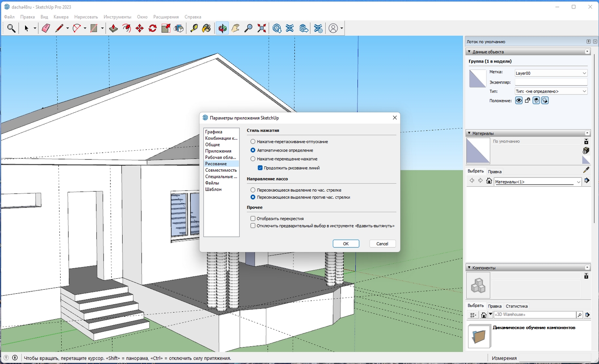Pick the Tape Measure tool
599x364 pixels.
194,28
